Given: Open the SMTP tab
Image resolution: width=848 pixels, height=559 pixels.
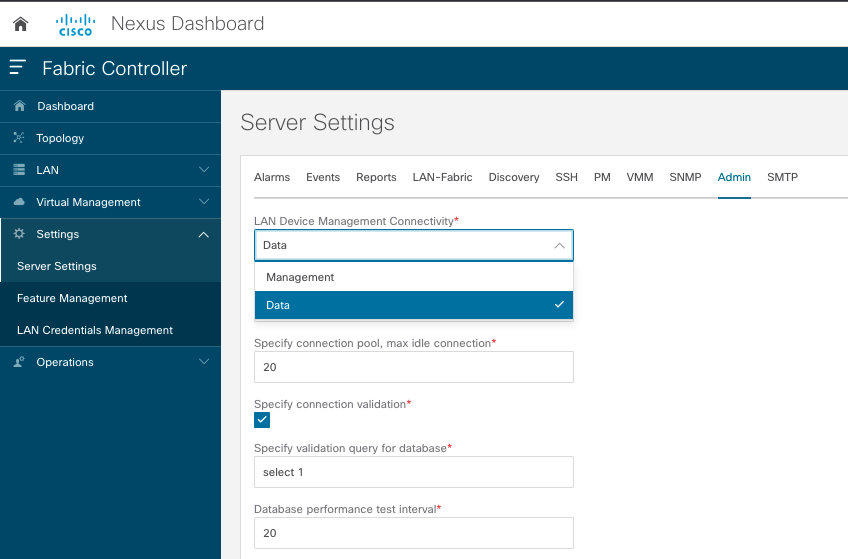Looking at the screenshot, I should click(x=782, y=177).
